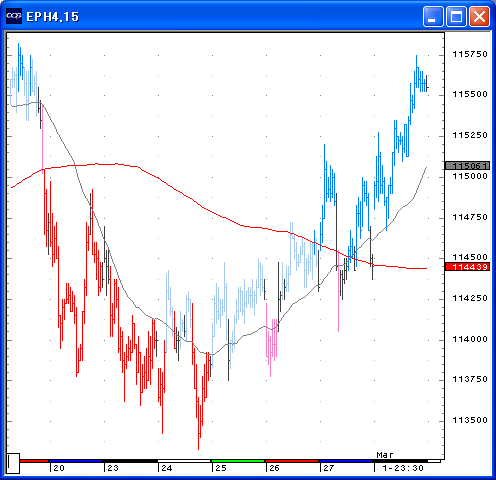
Task: Select the 114750 price axis label
Action: pyautogui.click(x=470, y=217)
